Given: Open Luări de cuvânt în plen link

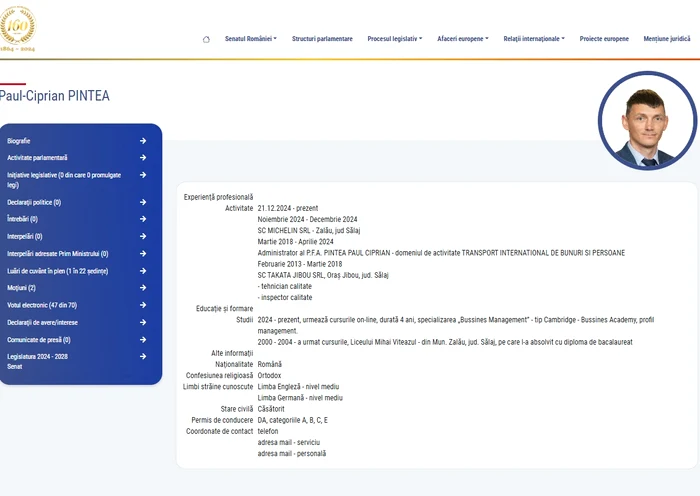Looking at the screenshot, I should coord(58,271).
